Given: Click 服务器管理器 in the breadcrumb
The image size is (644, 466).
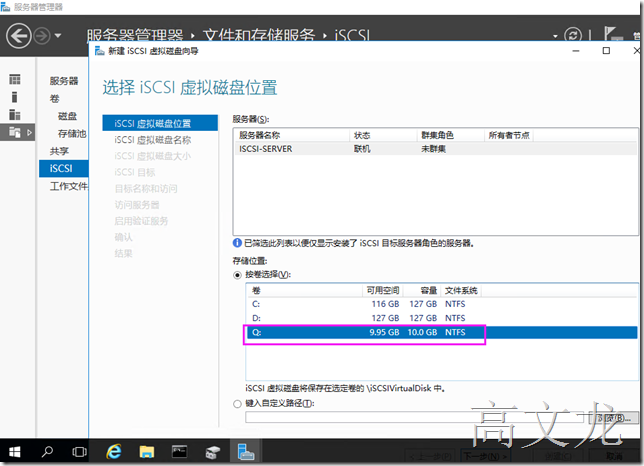Looking at the screenshot, I should [x=135, y=35].
